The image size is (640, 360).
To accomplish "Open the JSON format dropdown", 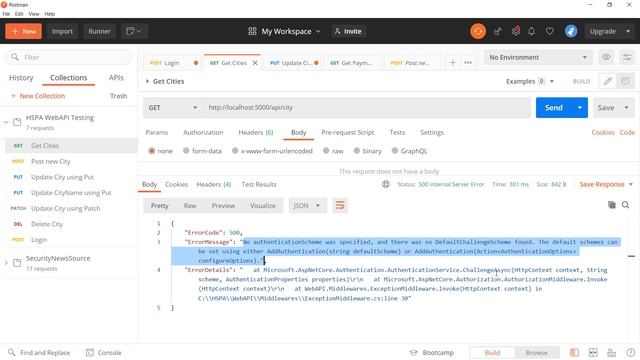I will 307,205.
